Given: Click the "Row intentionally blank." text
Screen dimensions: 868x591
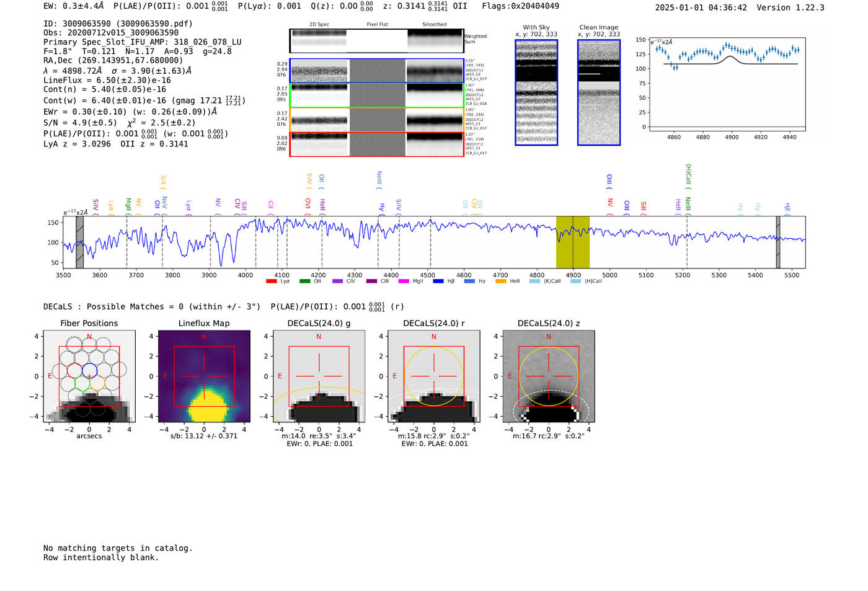Looking at the screenshot, I should [101, 558].
